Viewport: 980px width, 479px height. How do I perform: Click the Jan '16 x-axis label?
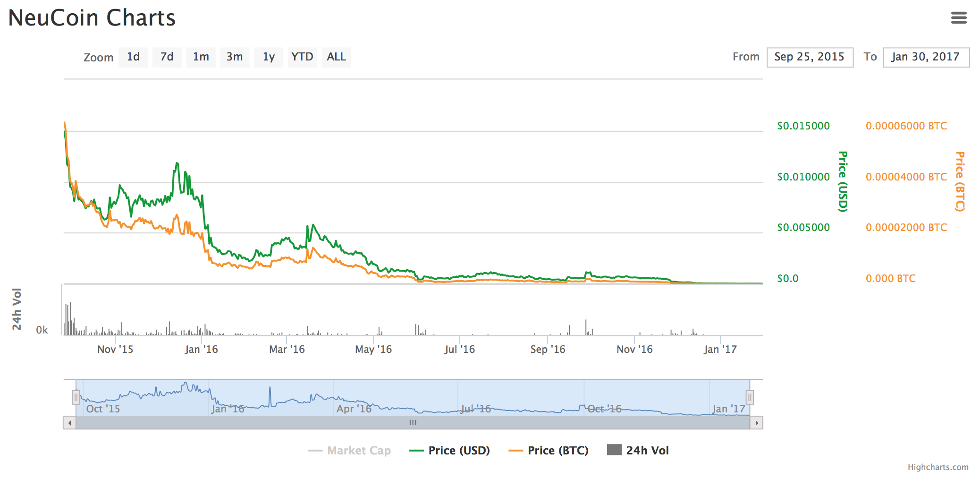coord(201,349)
